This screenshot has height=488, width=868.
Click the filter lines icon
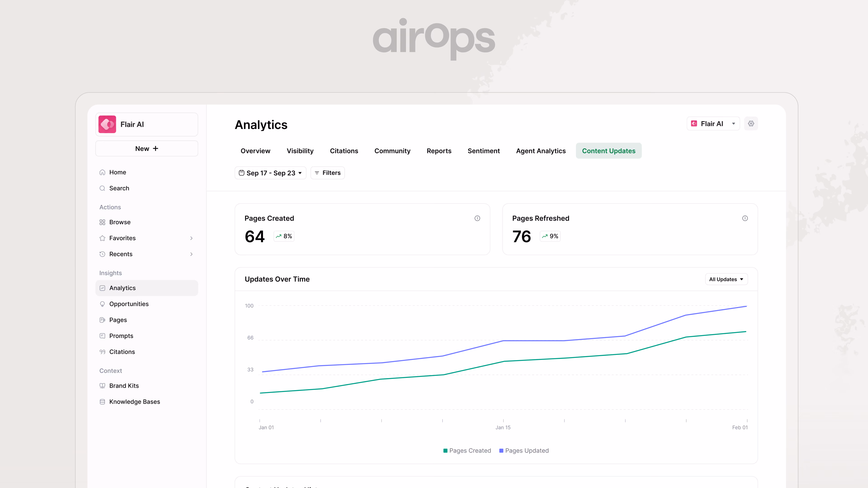click(x=317, y=173)
